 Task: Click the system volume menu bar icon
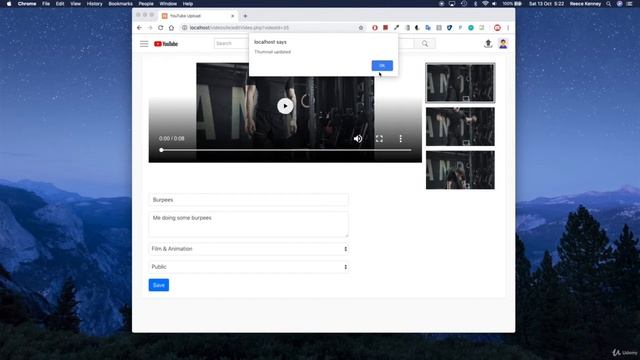point(494,4)
